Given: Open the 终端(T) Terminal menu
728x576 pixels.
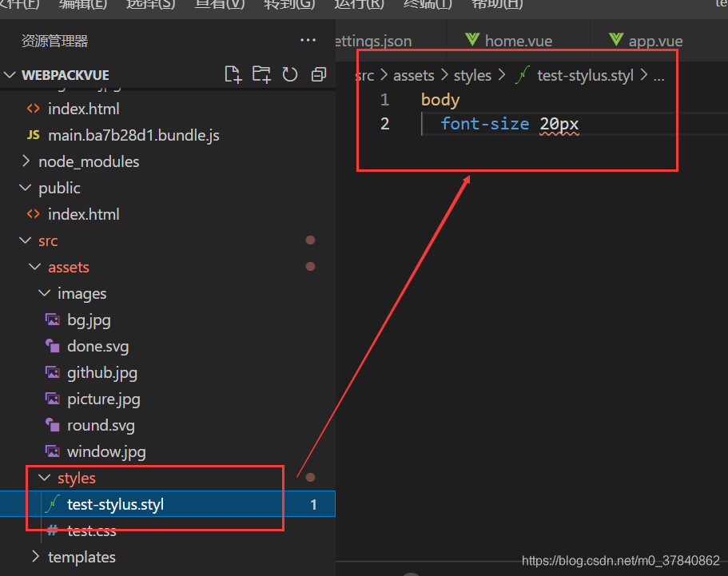Looking at the screenshot, I should [428, 5].
